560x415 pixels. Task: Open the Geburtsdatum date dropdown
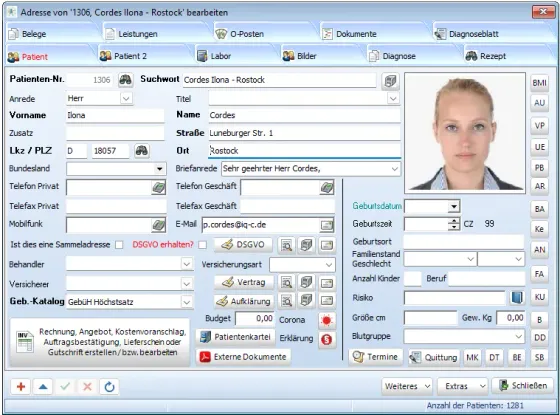tap(454, 206)
